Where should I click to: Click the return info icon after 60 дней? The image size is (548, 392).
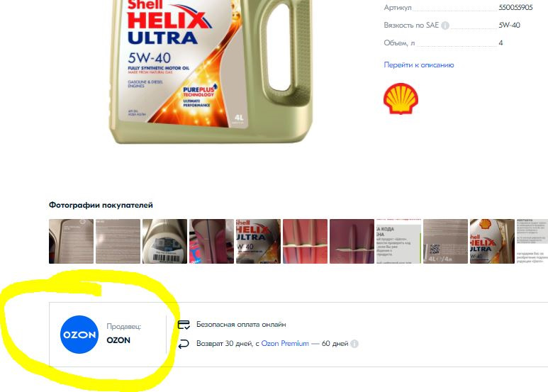(x=354, y=344)
